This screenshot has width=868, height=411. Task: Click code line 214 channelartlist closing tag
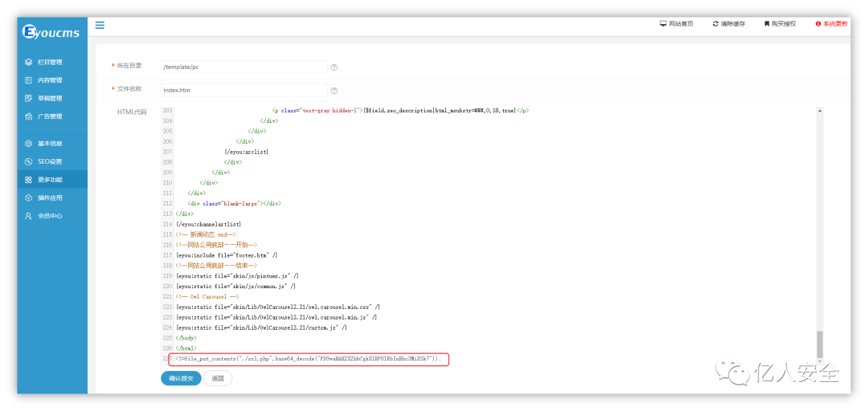click(x=209, y=224)
